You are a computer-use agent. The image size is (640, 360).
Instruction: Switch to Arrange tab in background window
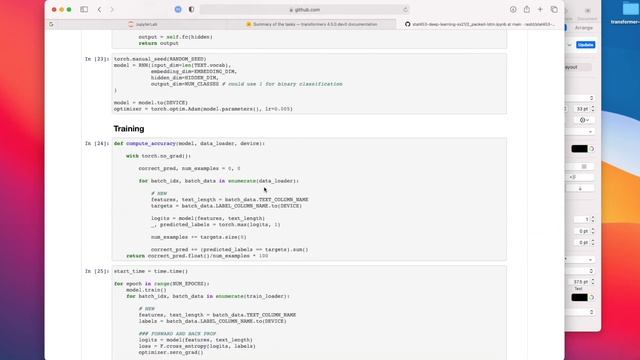(x=584, y=28)
